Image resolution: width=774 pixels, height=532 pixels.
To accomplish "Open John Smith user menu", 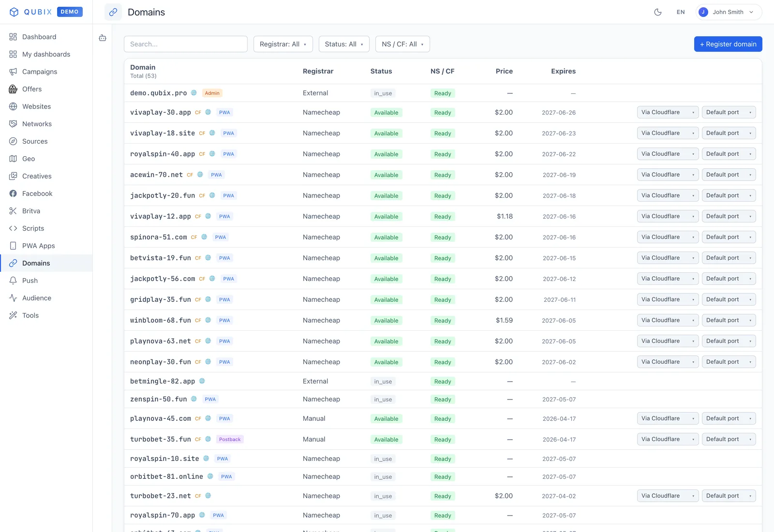I will (x=729, y=12).
